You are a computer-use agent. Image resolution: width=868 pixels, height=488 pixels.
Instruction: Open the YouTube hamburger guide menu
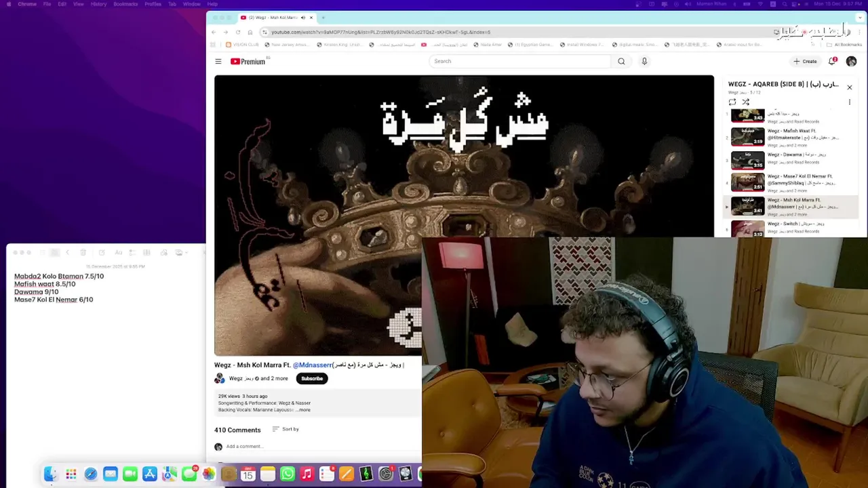pos(218,62)
